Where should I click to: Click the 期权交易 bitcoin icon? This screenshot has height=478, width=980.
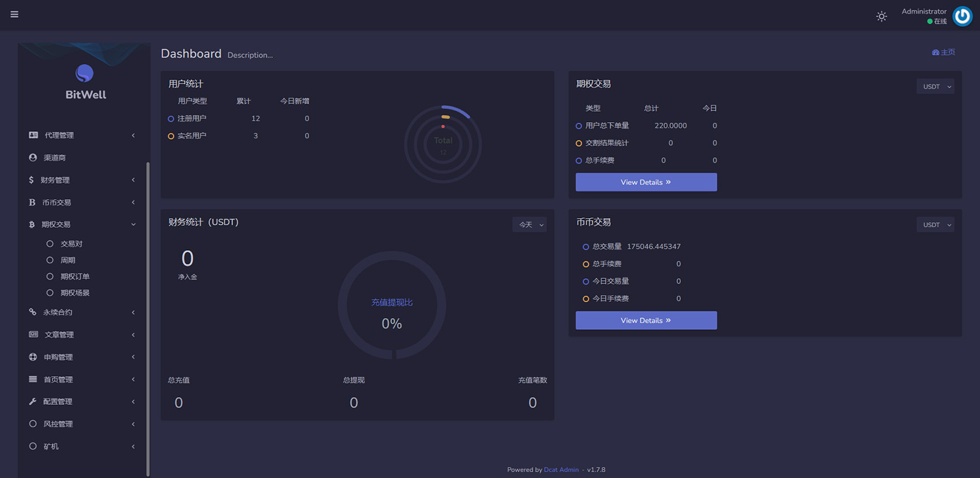click(31, 224)
